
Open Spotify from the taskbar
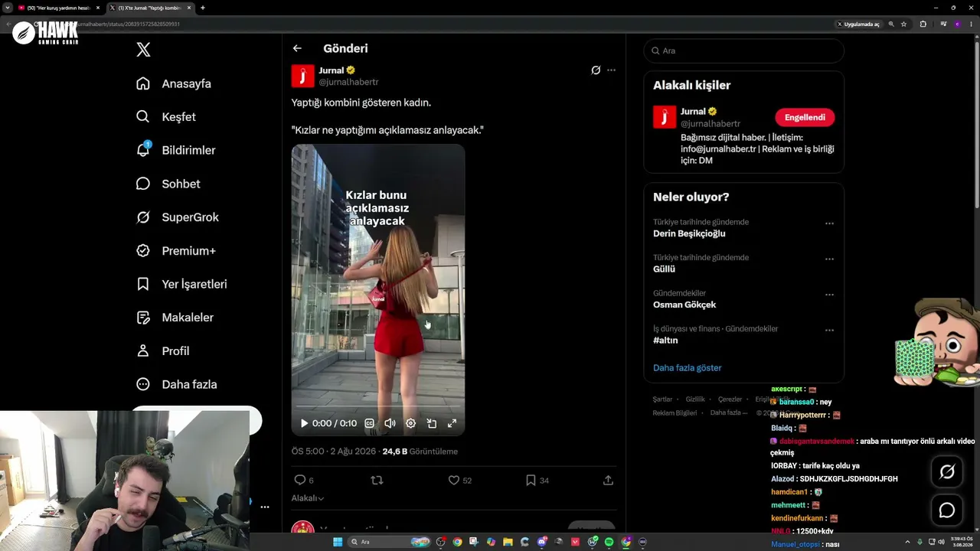point(609,542)
